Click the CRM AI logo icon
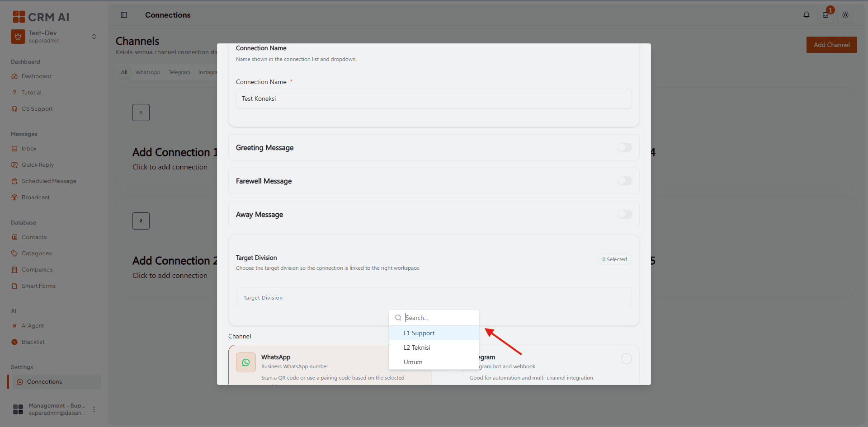 (19, 17)
